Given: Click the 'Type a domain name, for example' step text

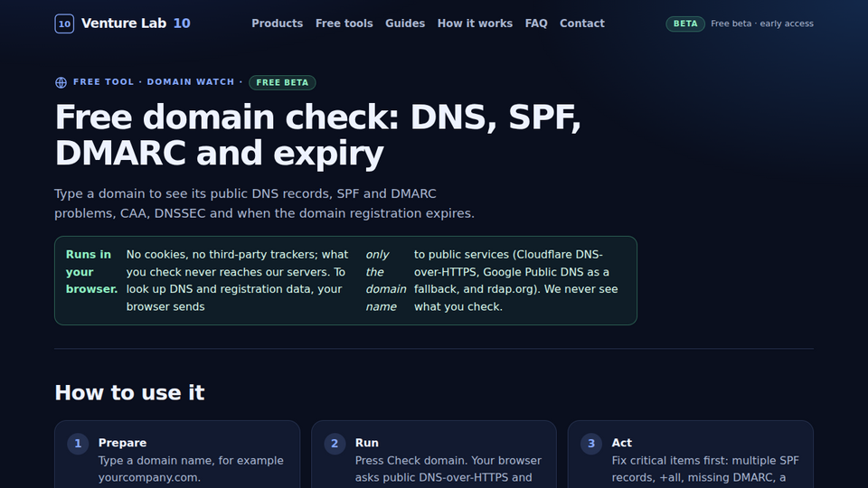Looking at the screenshot, I should tap(191, 469).
